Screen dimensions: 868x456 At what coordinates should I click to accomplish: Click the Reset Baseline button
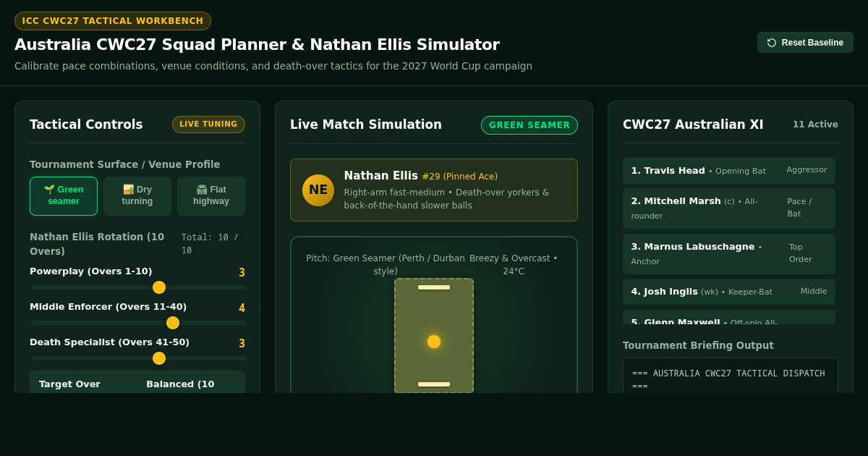(x=805, y=43)
